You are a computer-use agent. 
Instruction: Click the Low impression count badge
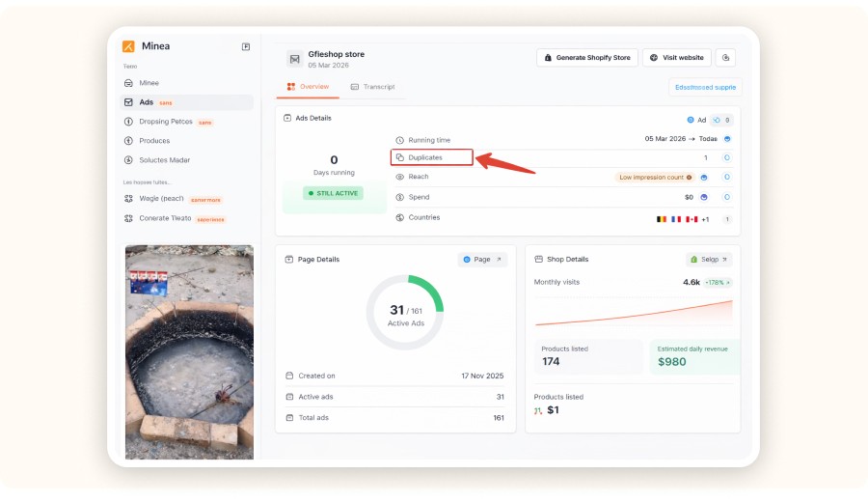point(656,178)
